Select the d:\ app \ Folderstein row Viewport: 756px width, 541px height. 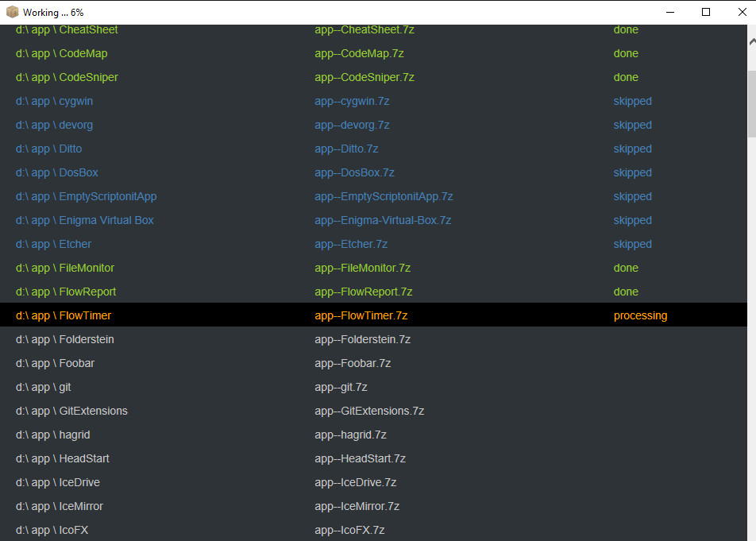374,339
